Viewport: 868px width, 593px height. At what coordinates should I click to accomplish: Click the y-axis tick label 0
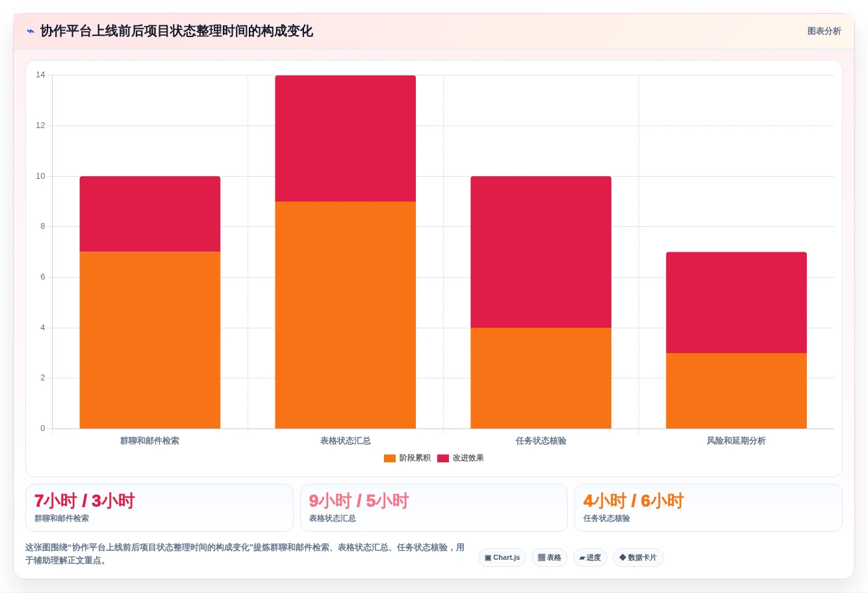coord(43,428)
